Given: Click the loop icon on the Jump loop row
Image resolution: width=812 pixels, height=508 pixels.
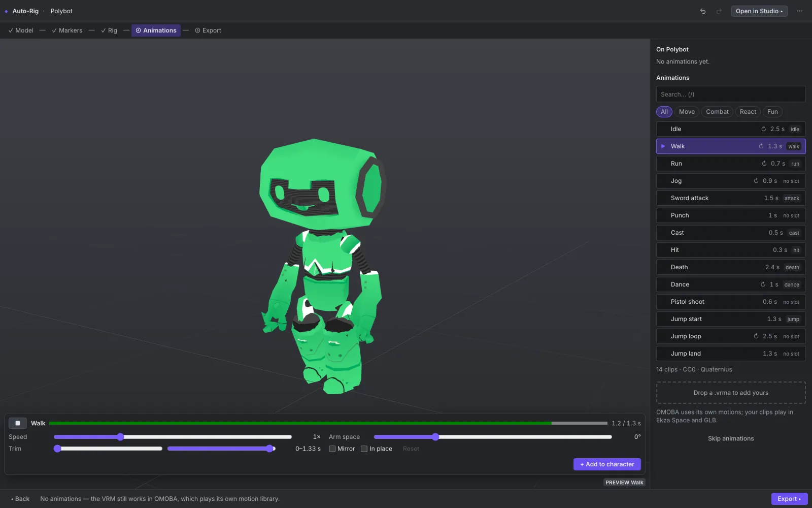Looking at the screenshot, I should (756, 336).
